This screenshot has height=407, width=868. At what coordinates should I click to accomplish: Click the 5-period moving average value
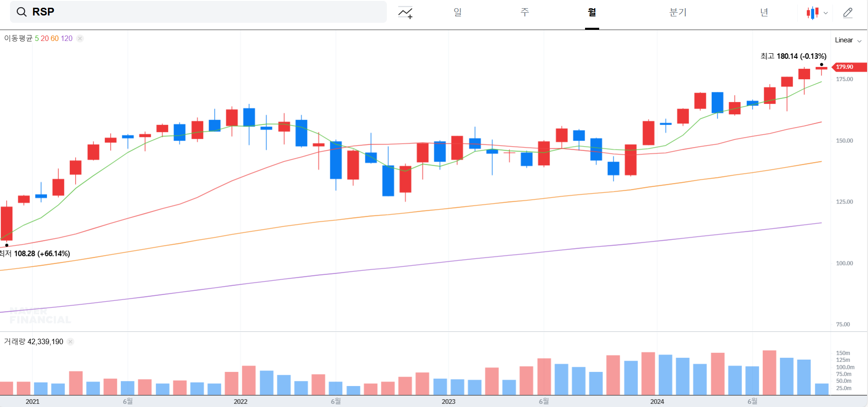coord(37,38)
